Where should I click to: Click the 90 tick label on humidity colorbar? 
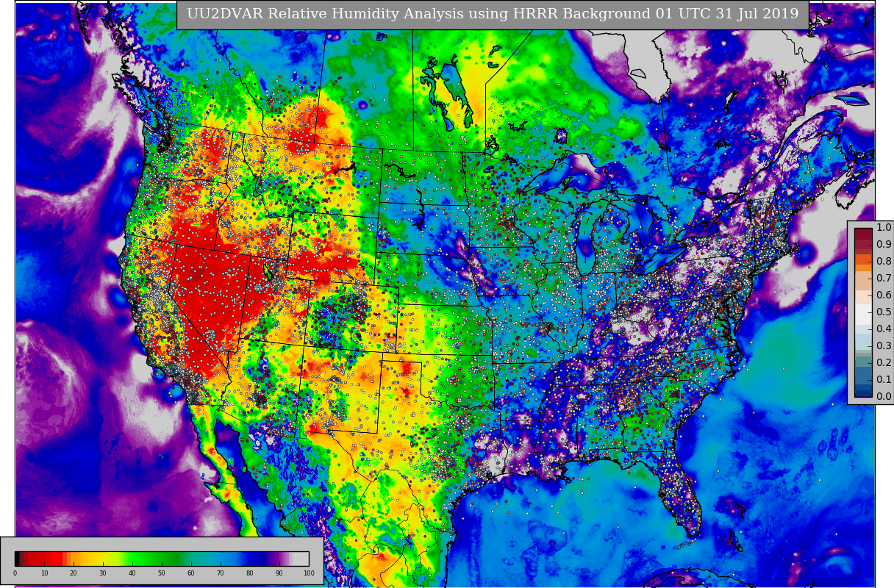279,573
